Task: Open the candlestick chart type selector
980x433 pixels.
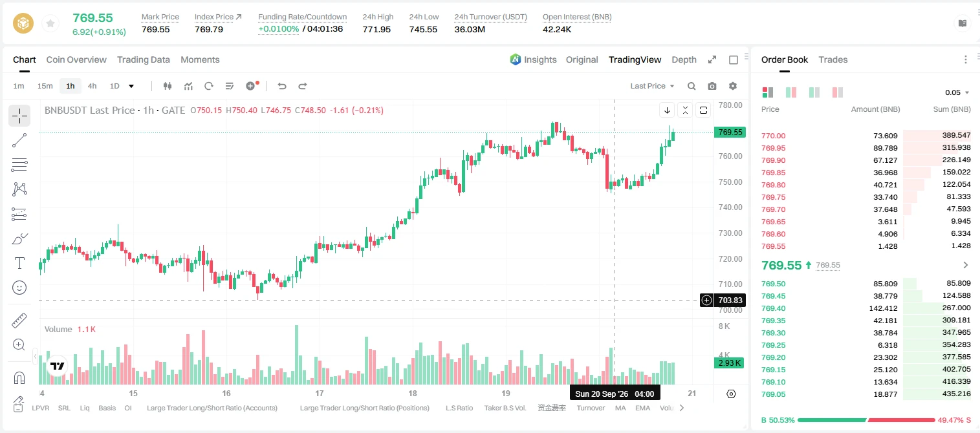Action: point(168,86)
